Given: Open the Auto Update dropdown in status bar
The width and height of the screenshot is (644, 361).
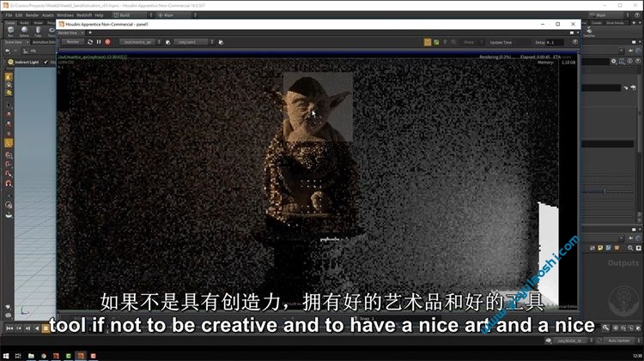Looking at the screenshot, I should pyautogui.click(x=620, y=340).
